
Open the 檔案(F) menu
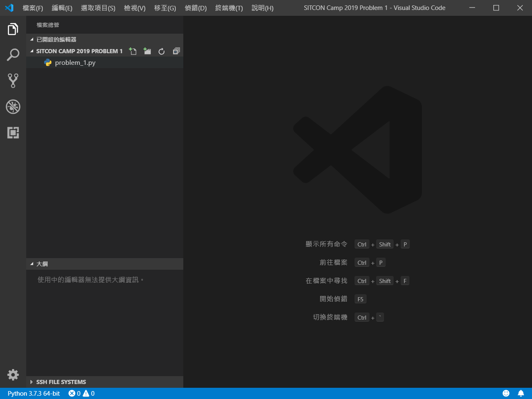[33, 8]
